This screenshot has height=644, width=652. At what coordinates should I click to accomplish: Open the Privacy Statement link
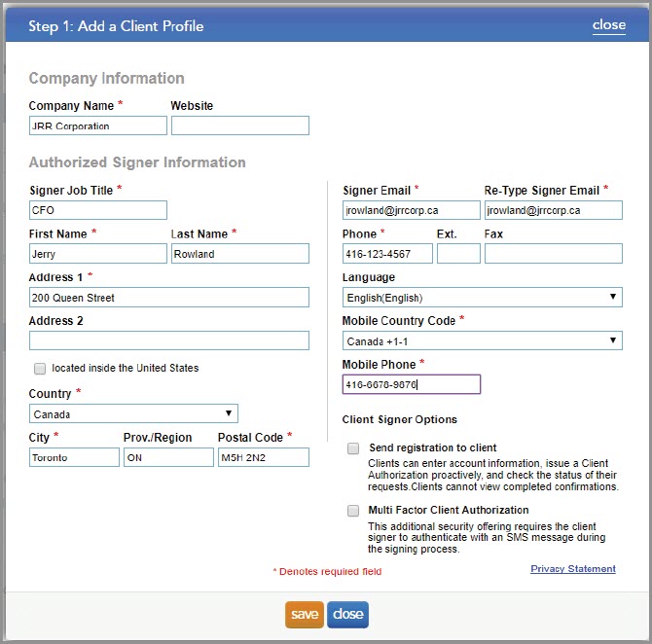(x=572, y=569)
